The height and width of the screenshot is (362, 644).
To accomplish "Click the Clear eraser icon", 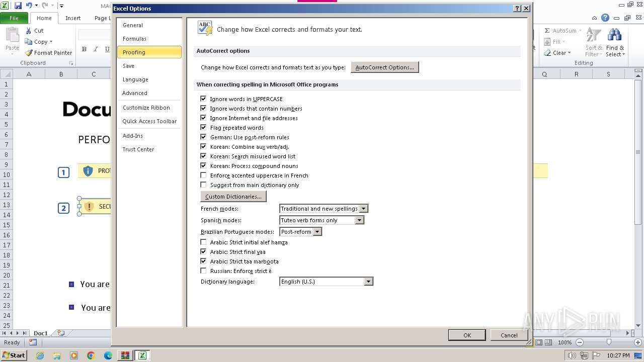I will (547, 53).
